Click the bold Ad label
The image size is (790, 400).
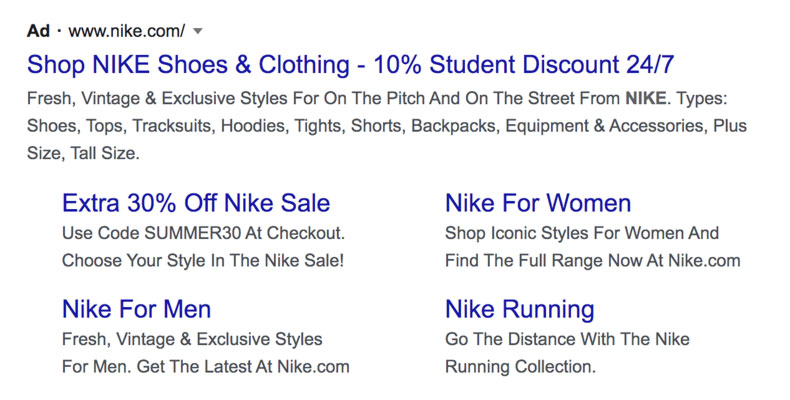38,31
